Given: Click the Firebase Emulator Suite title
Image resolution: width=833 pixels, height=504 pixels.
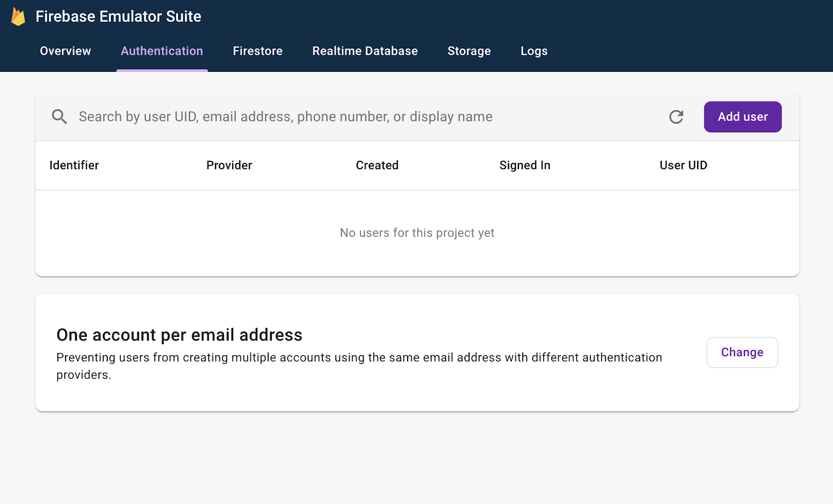Looking at the screenshot, I should click(x=118, y=17).
